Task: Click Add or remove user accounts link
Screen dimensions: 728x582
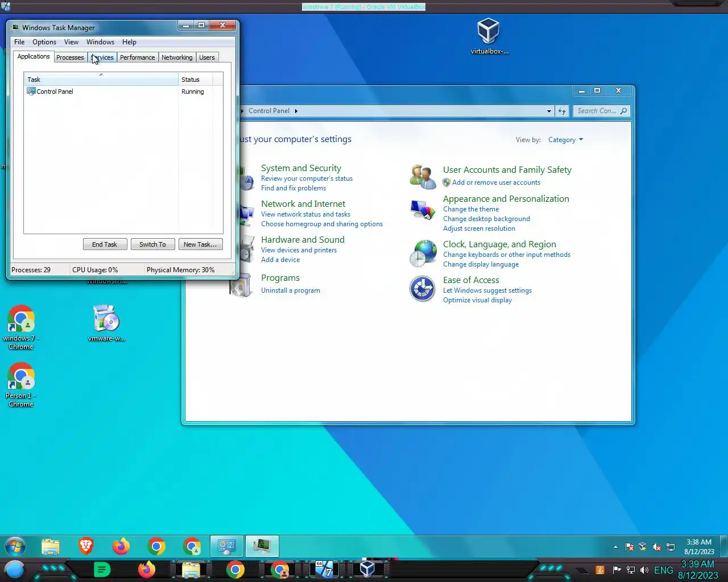Action: pos(496,182)
